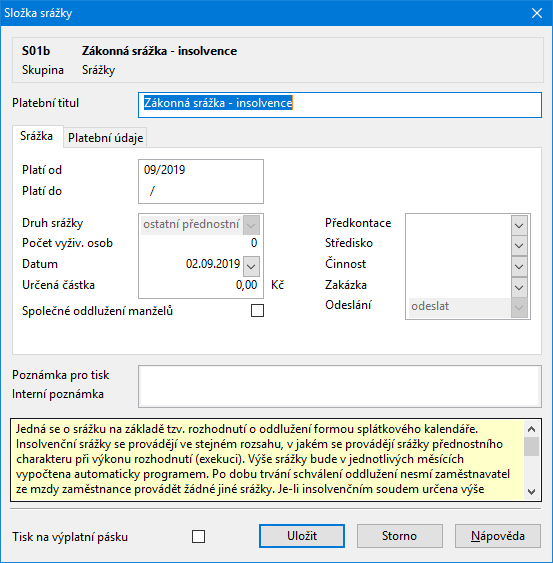
Task: Switch to the Platební údaje tab
Action: pos(106,138)
